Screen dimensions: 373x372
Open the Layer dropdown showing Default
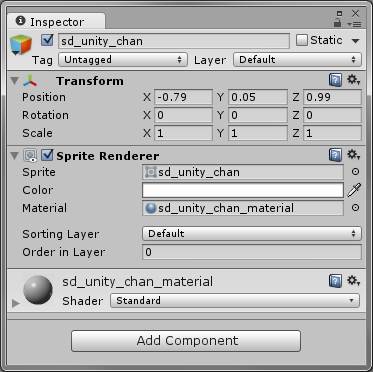coord(297,60)
